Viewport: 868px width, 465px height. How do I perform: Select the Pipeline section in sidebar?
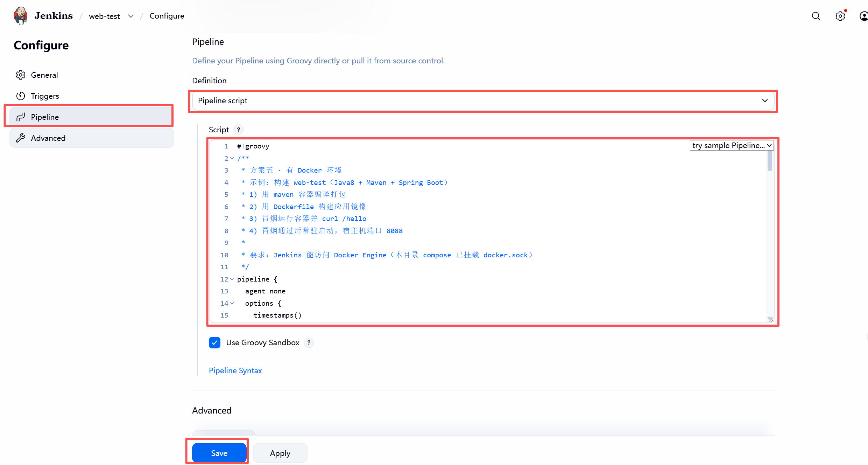[92, 117]
